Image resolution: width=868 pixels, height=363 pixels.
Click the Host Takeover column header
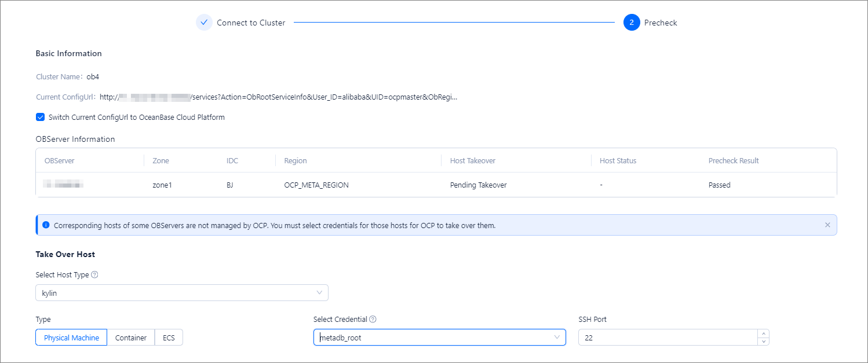tap(472, 160)
